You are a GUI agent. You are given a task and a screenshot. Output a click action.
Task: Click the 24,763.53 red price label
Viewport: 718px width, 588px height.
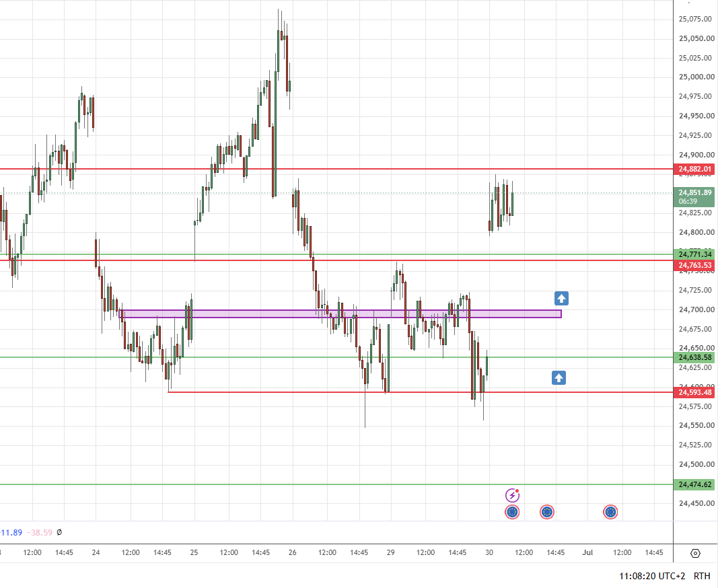[x=694, y=266]
